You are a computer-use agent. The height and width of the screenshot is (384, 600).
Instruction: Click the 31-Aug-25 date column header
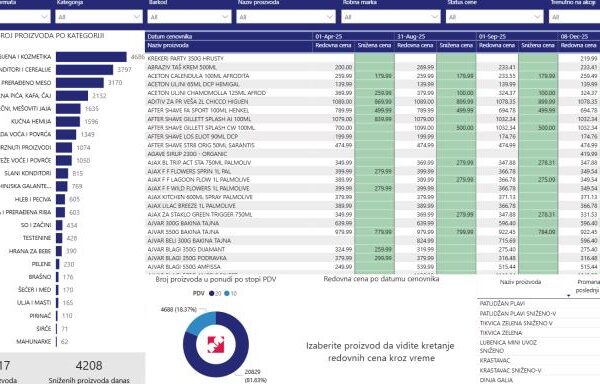pyautogui.click(x=411, y=36)
